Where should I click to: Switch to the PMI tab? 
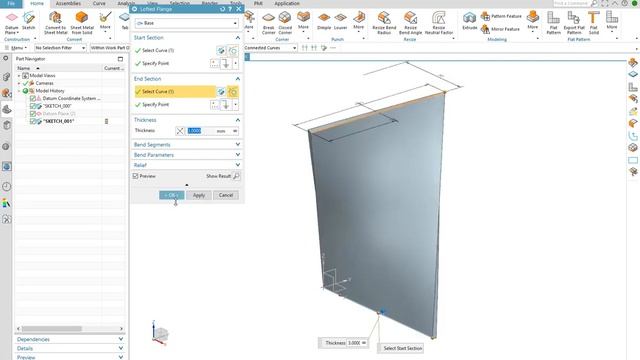pos(258,3)
